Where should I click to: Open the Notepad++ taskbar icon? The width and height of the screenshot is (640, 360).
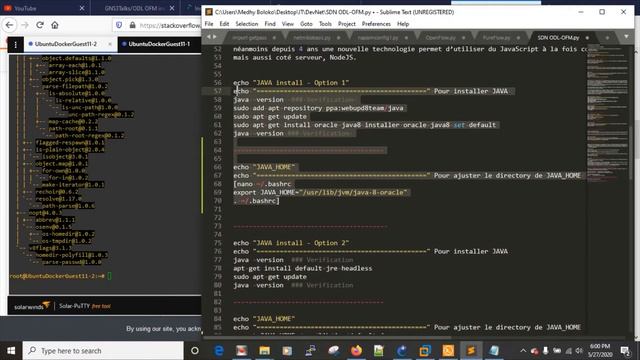[x=379, y=351]
